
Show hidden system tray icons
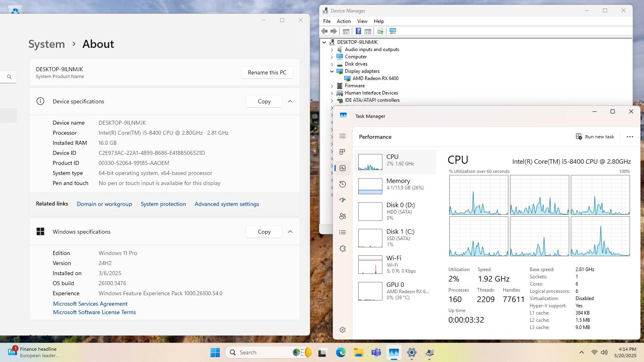point(581,352)
